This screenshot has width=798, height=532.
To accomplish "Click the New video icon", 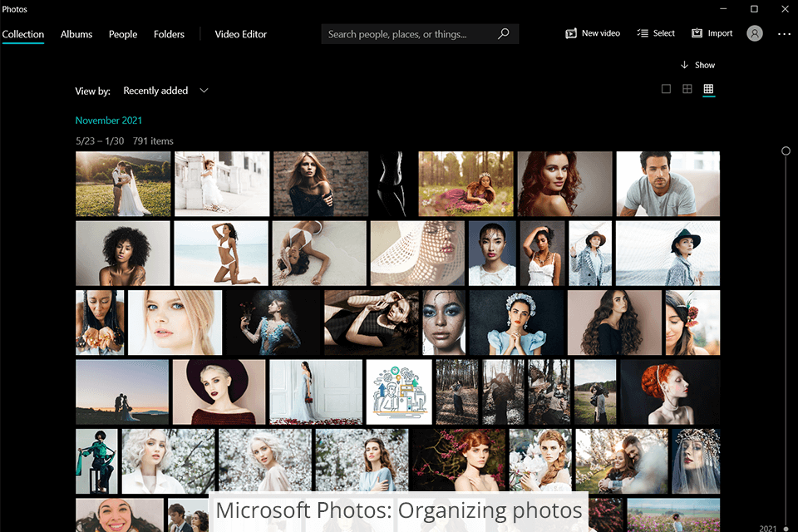I will 571,33.
